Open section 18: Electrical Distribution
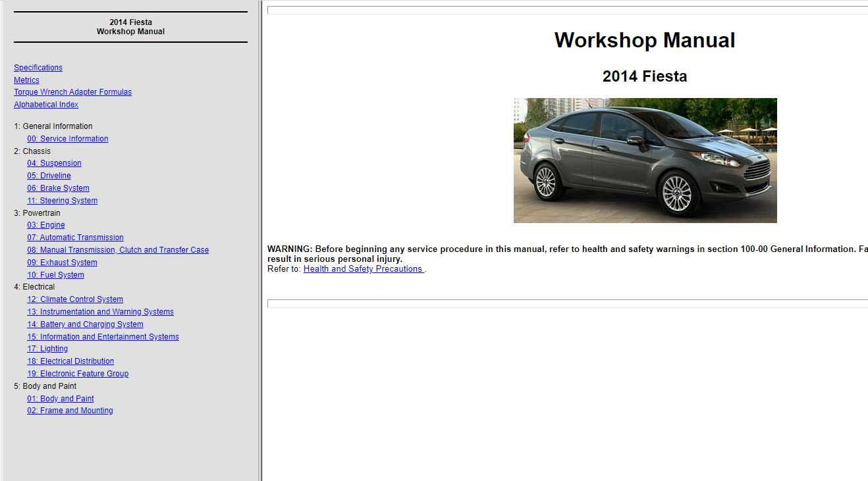The width and height of the screenshot is (868, 481). tap(70, 361)
